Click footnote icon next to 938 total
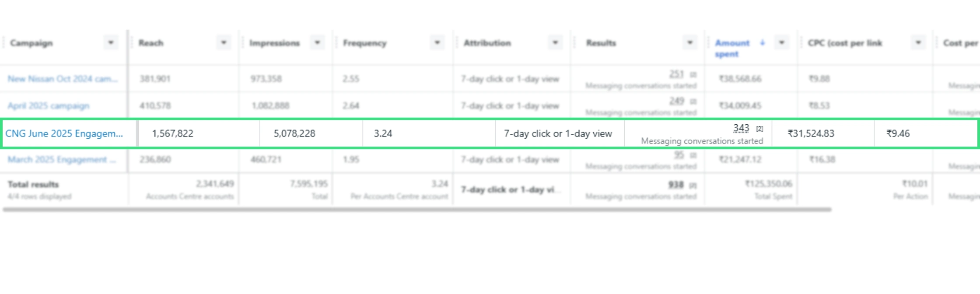Image resolution: width=980 pixels, height=294 pixels. [x=693, y=185]
